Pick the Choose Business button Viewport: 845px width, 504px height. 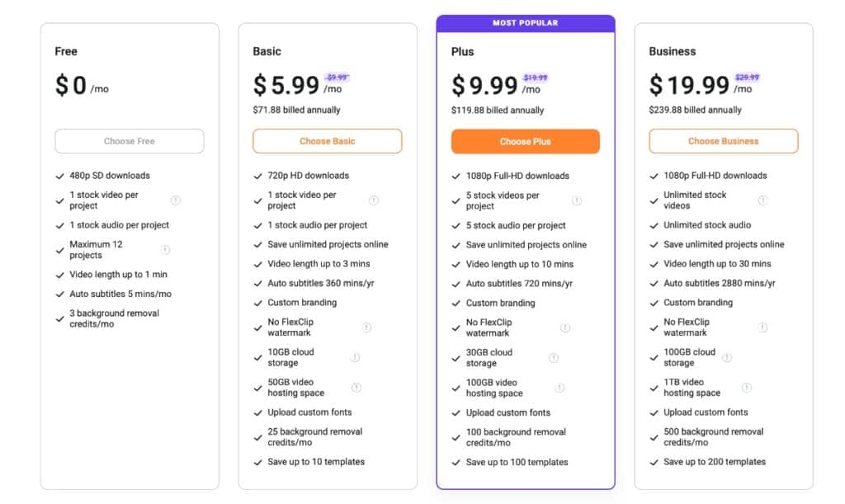[723, 141]
